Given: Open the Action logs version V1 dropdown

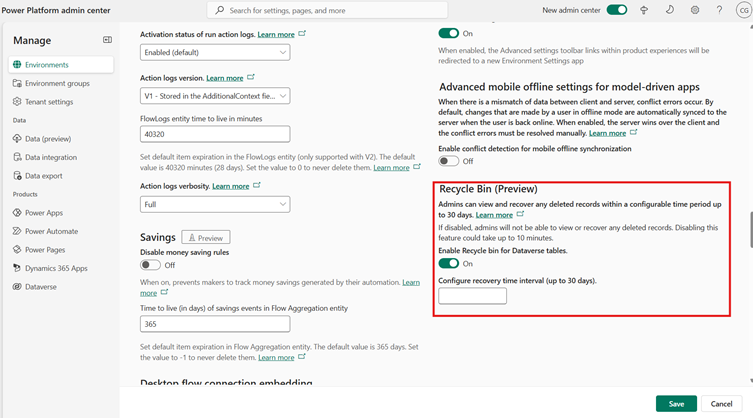Looking at the screenshot, I should (x=215, y=96).
